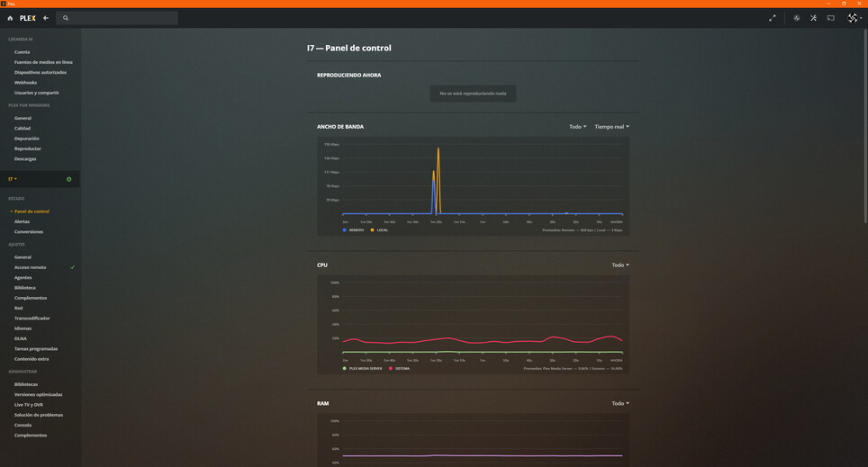Open the Reproductor settings

coord(28,148)
